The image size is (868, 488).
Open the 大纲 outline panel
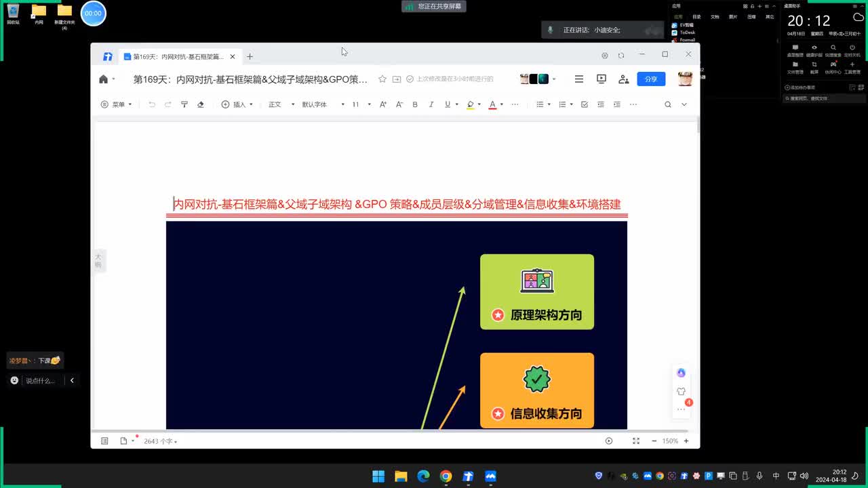click(98, 260)
